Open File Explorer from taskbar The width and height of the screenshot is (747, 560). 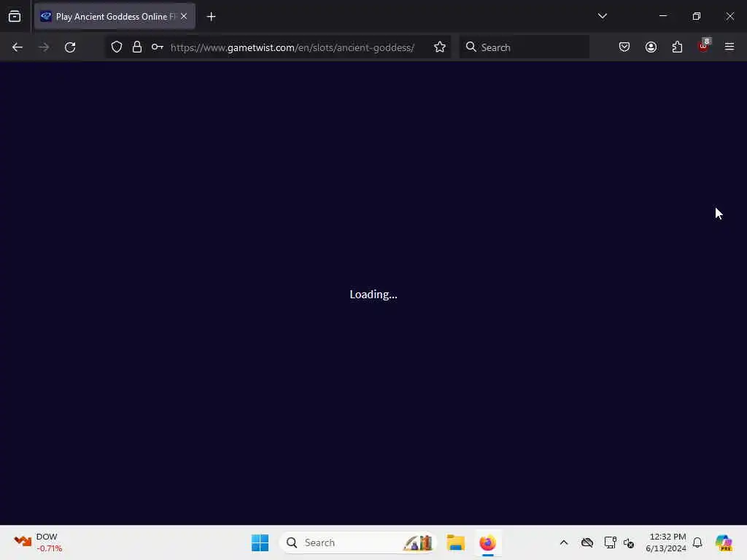(455, 542)
